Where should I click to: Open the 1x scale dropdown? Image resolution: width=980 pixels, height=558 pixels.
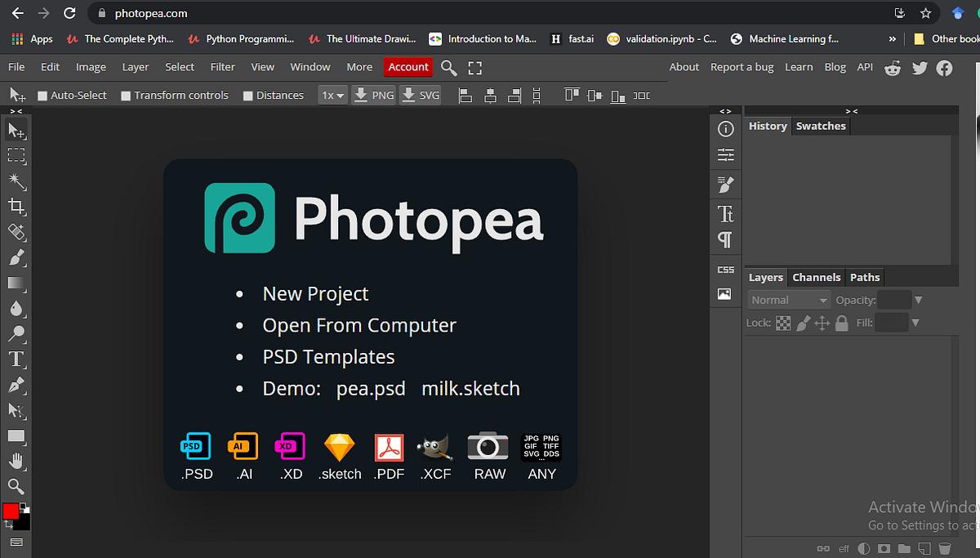pos(332,95)
